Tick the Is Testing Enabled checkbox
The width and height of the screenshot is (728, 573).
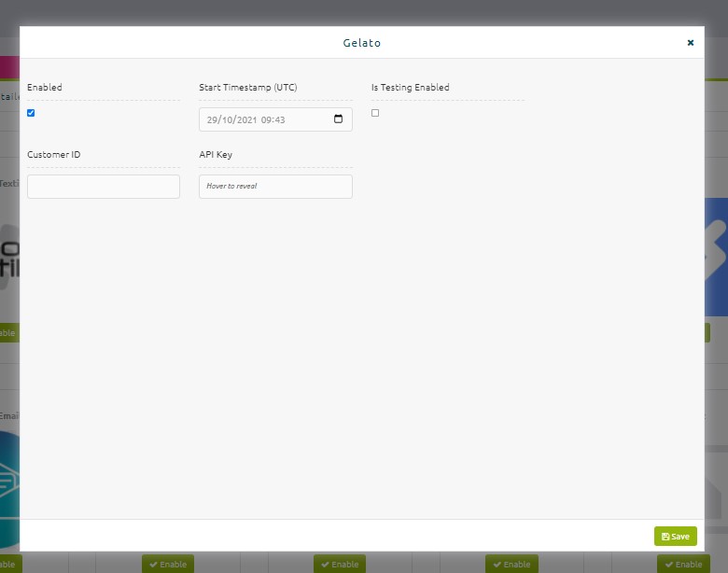(375, 113)
